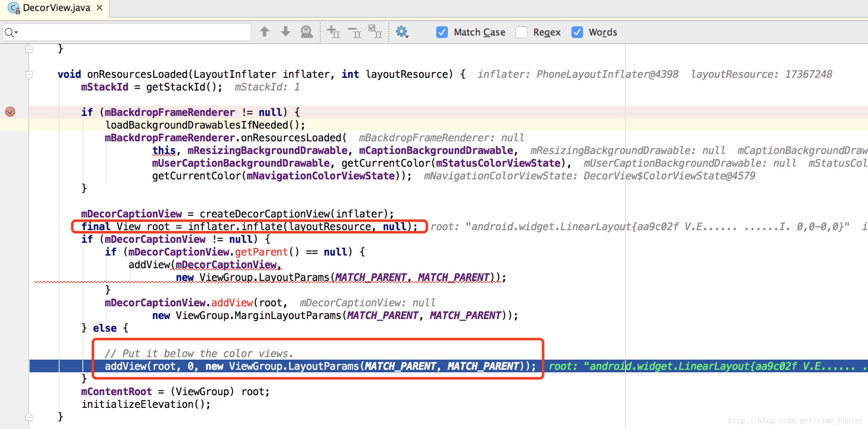Click the void onResourcesLoaded method name
Viewport: 868px width, 429px height.
(137, 74)
